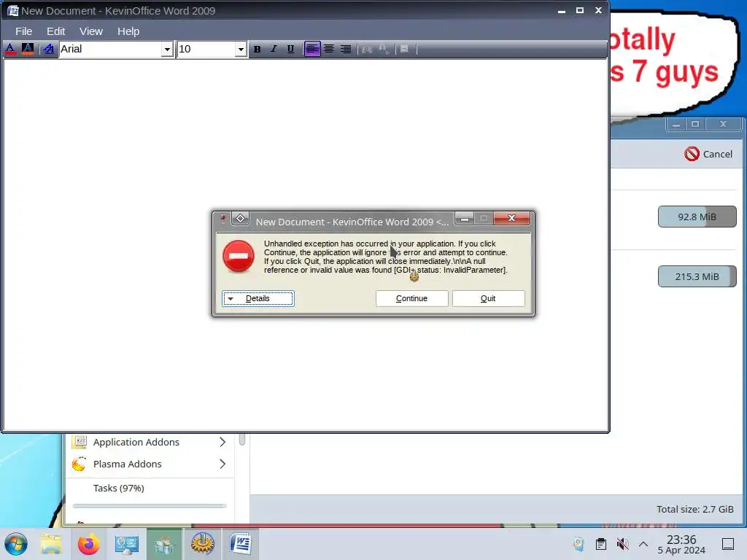Click the Plasma Addons icon
This screenshot has height=560, width=747.
[x=79, y=464]
